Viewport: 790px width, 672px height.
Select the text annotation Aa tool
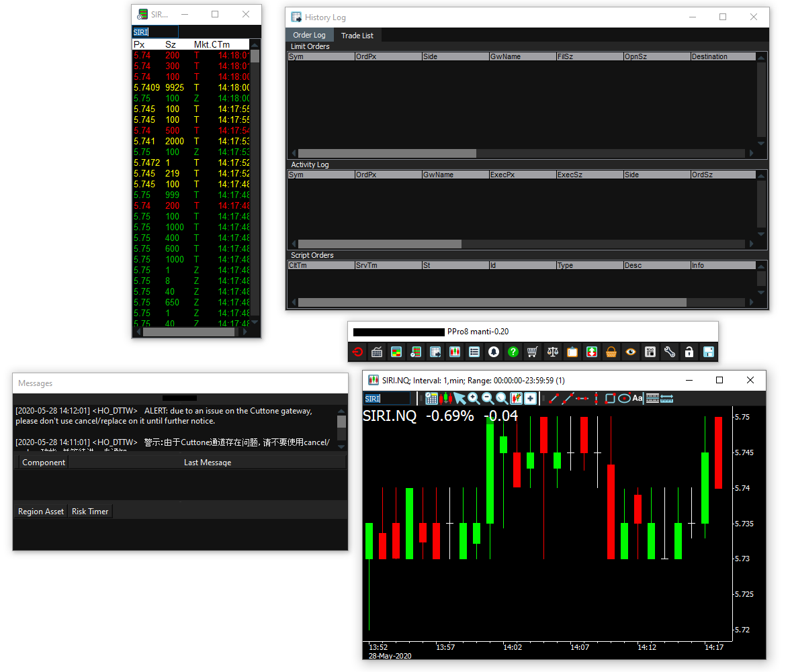(x=638, y=398)
